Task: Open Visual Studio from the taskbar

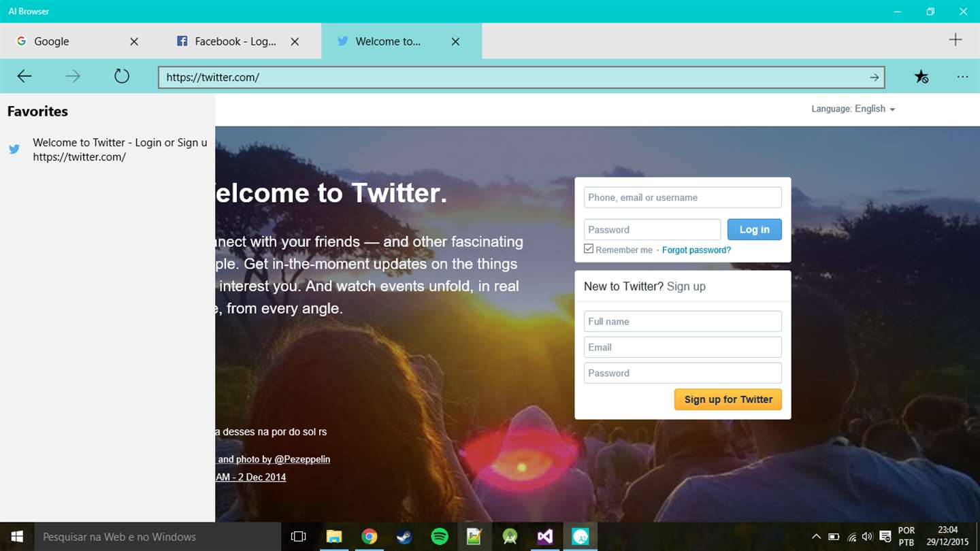Action: click(x=545, y=537)
